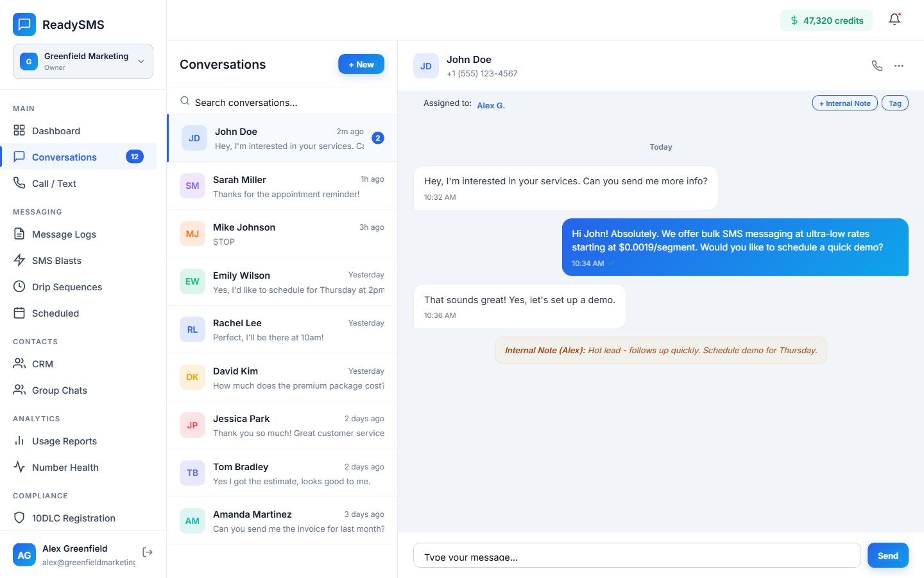Click the Today date separator label

pyautogui.click(x=661, y=147)
